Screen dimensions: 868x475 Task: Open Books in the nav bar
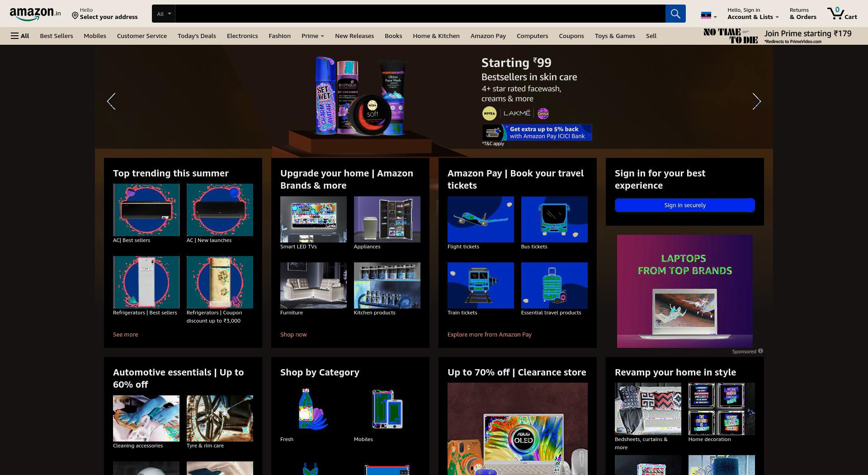393,36
